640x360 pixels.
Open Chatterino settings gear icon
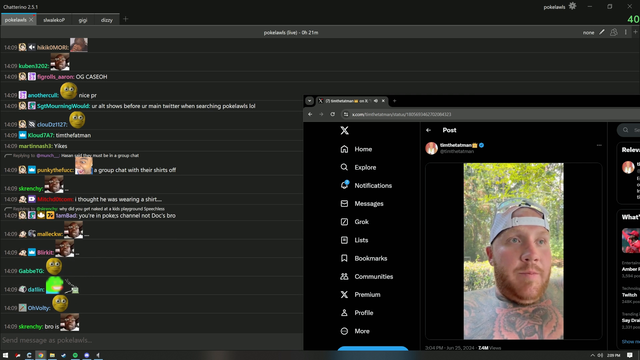(x=572, y=6)
